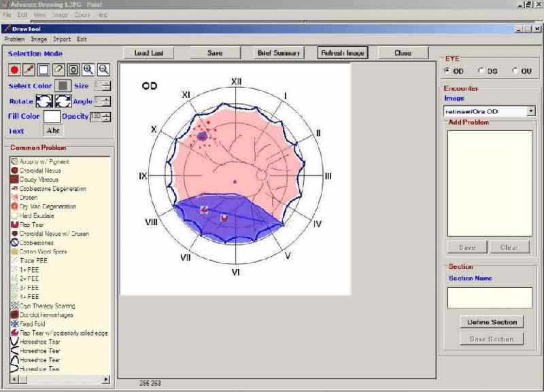Select the OS eye radio button
This screenshot has height=392, width=544.
click(x=481, y=71)
